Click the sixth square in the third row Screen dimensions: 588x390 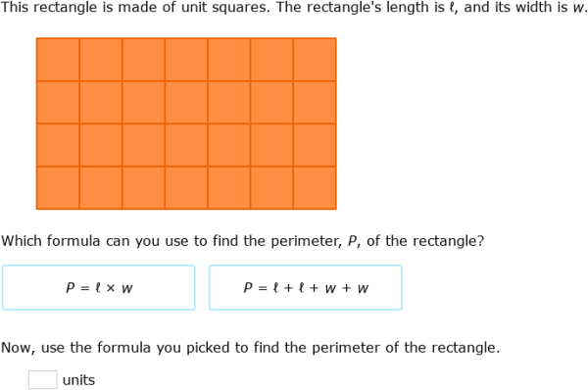271,145
